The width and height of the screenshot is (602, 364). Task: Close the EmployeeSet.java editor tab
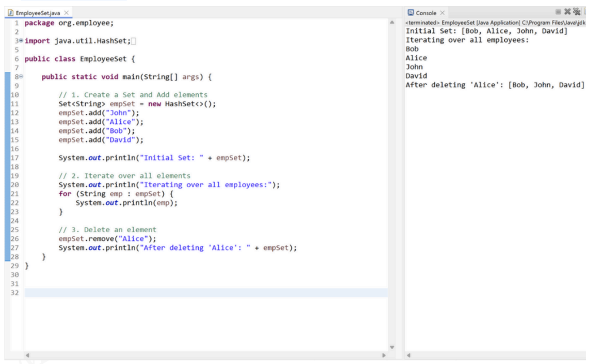(x=66, y=13)
